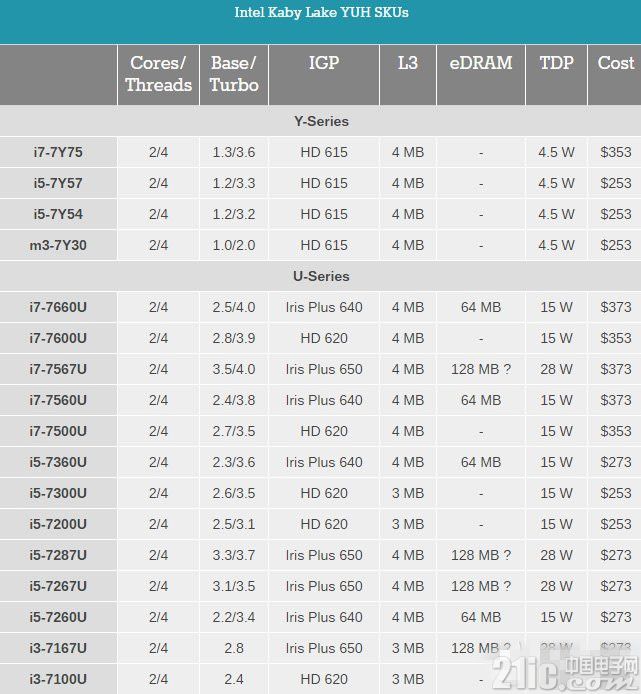Select the i5-7360U 64 MB eDRAM cell
The image size is (641, 694).
tap(481, 462)
